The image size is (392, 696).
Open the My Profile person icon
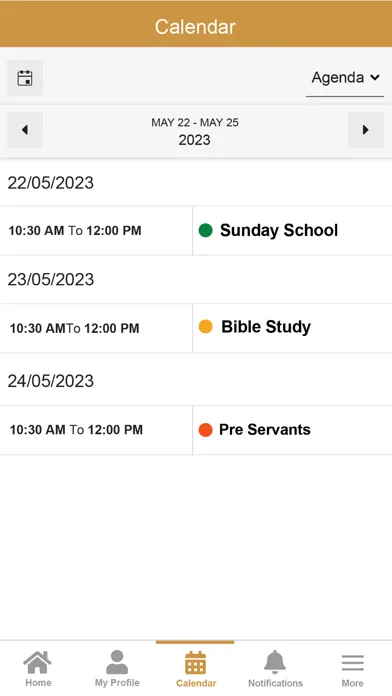click(x=117, y=662)
